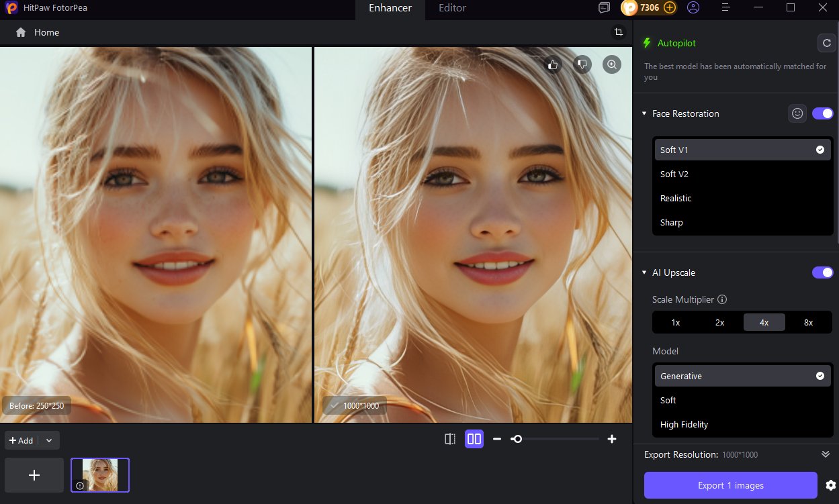839x504 pixels.
Task: Open export settings gear icon
Action: coord(830,485)
